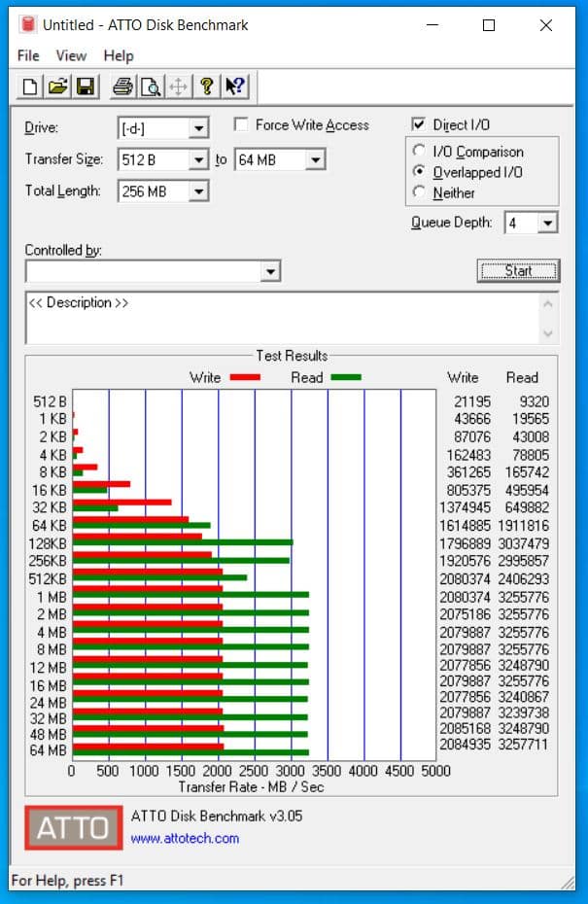Click the Description scrollbar down arrow
Viewport: 588px width, 904px height.
(x=548, y=333)
